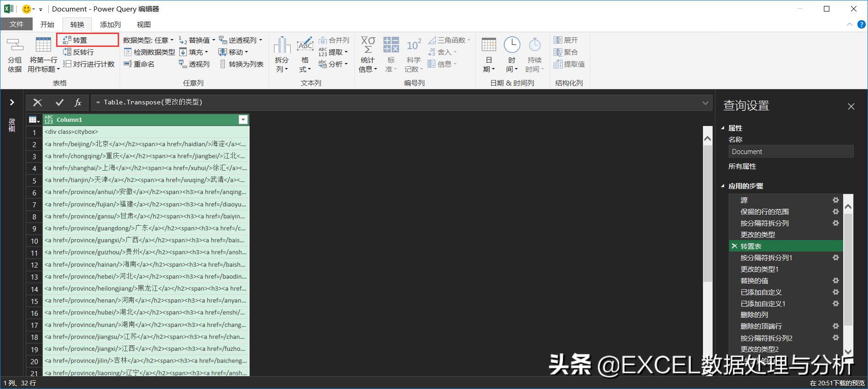Open Help question mark icon
868x389 pixels.
point(862,24)
